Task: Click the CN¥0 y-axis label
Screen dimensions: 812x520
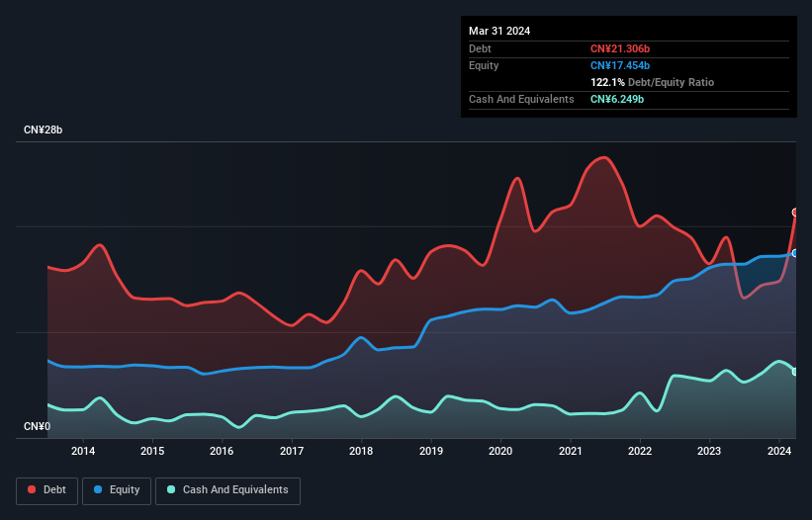Action: tap(37, 426)
